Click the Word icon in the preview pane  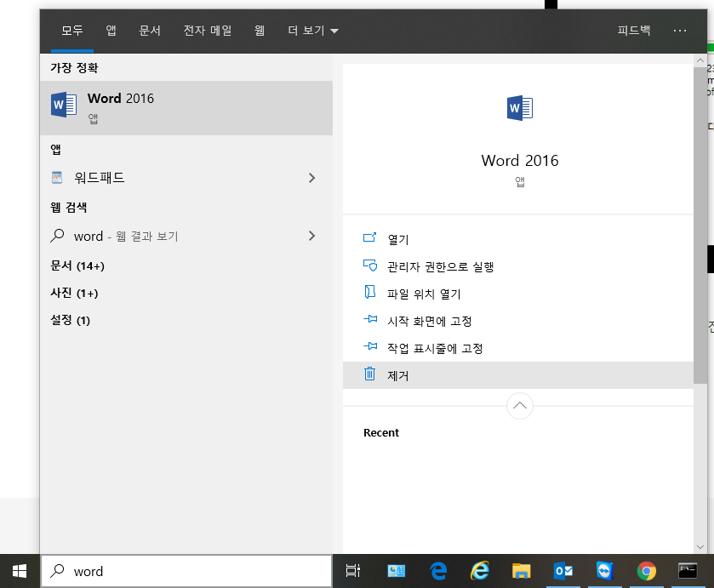point(520,108)
